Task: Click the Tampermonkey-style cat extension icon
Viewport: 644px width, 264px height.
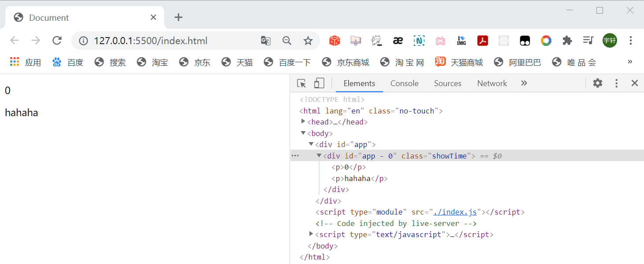Action: point(376,41)
